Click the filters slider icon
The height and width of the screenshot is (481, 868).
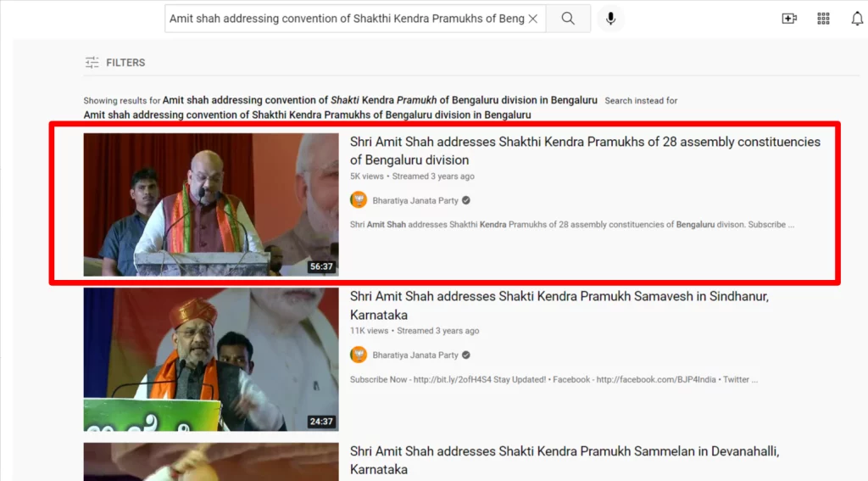pyautogui.click(x=92, y=63)
